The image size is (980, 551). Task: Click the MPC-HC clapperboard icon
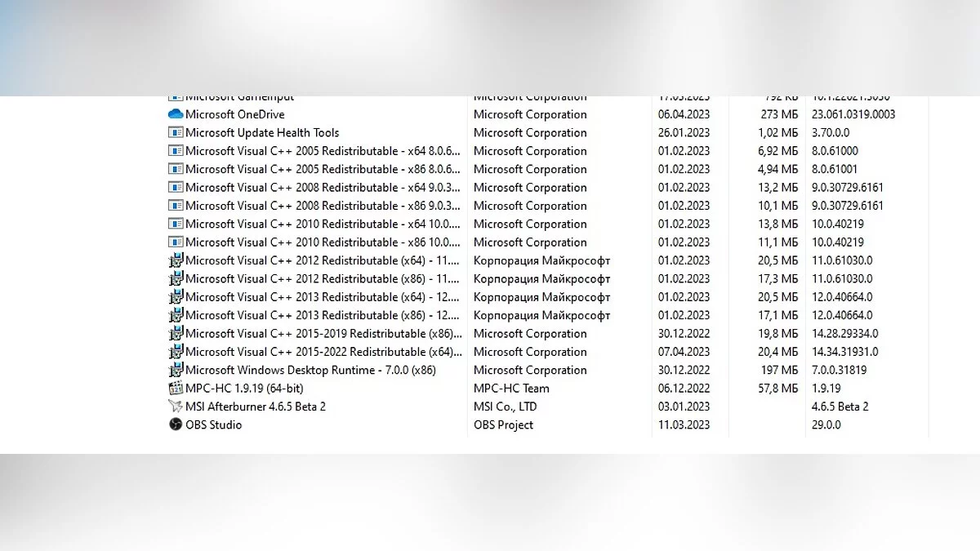[x=176, y=388]
